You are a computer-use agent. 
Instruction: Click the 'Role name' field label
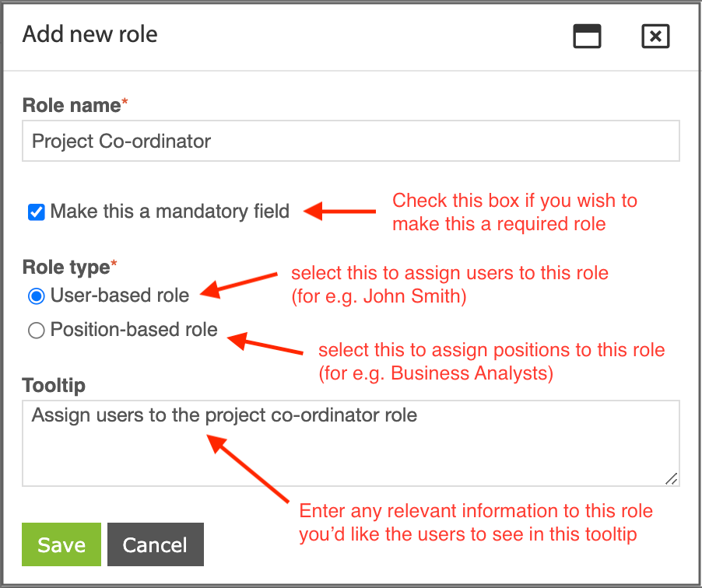(72, 106)
